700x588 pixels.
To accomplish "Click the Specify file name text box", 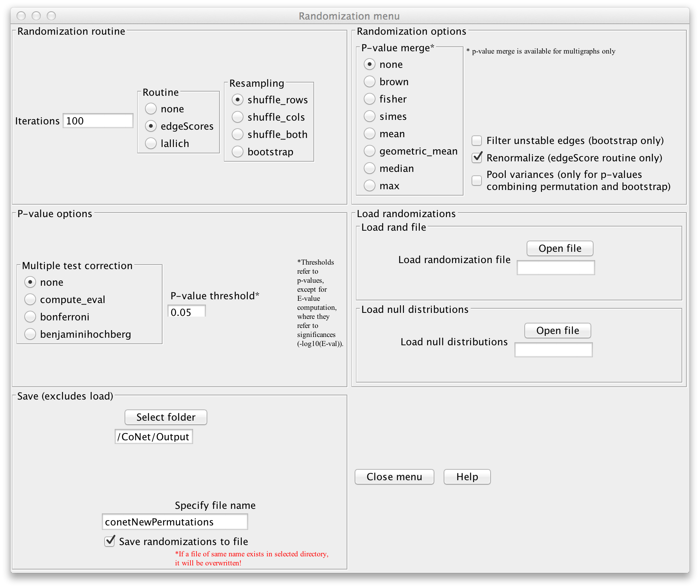I will click(x=175, y=522).
